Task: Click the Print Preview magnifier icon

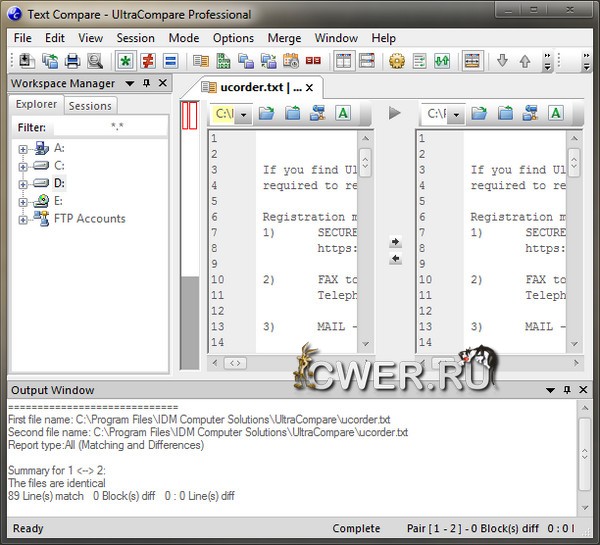Action: coord(94,62)
